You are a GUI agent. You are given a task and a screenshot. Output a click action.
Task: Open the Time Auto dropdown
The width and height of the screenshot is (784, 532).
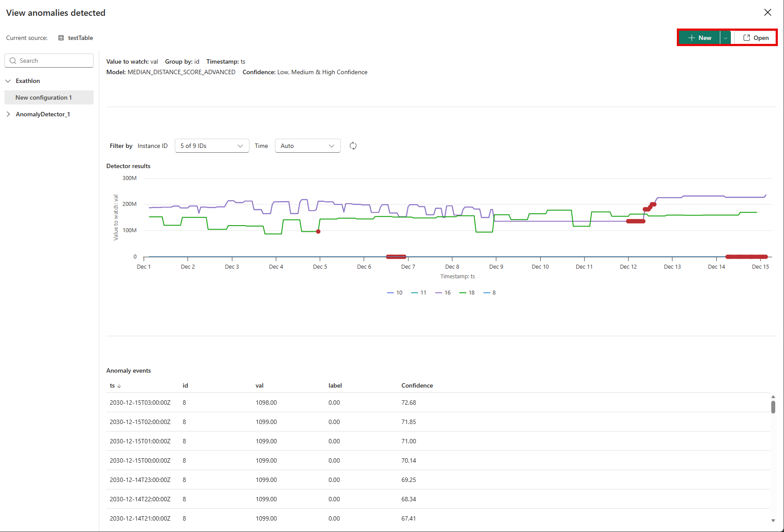click(307, 146)
